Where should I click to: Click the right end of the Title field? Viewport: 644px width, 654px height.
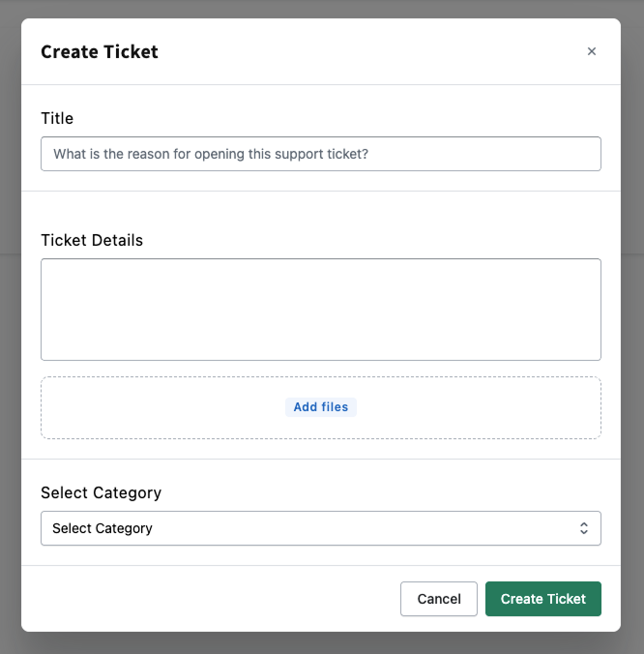[580, 154]
